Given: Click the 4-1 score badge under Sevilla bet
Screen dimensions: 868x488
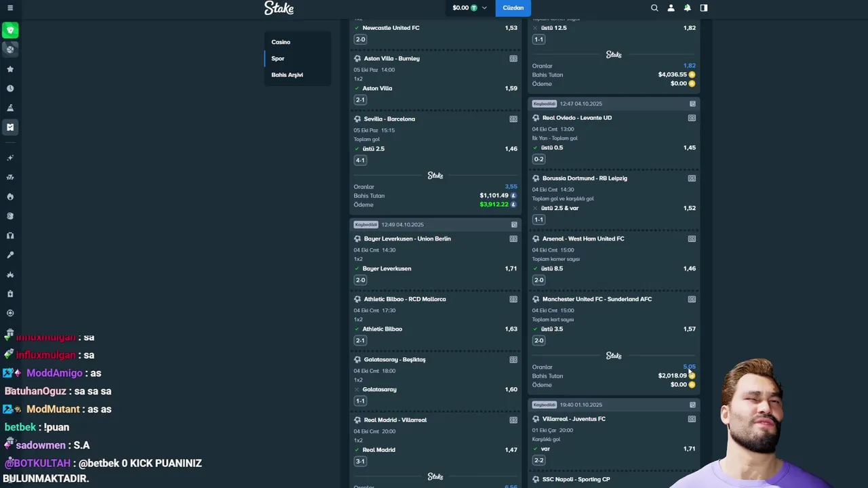Looking at the screenshot, I should [360, 160].
